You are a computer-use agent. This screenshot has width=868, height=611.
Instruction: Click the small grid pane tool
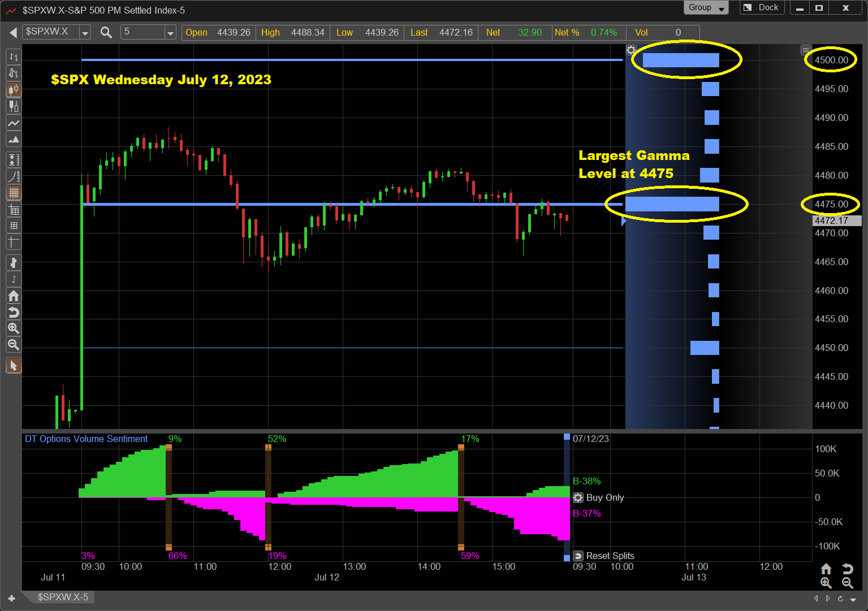tap(14, 226)
